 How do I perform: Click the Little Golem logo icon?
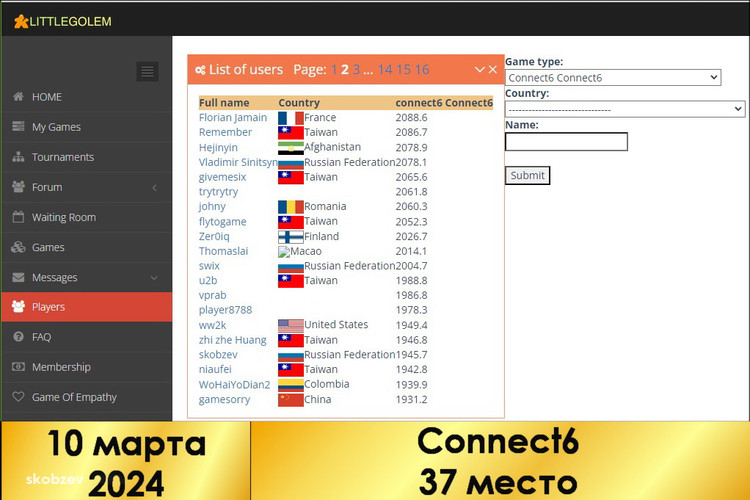point(20,21)
